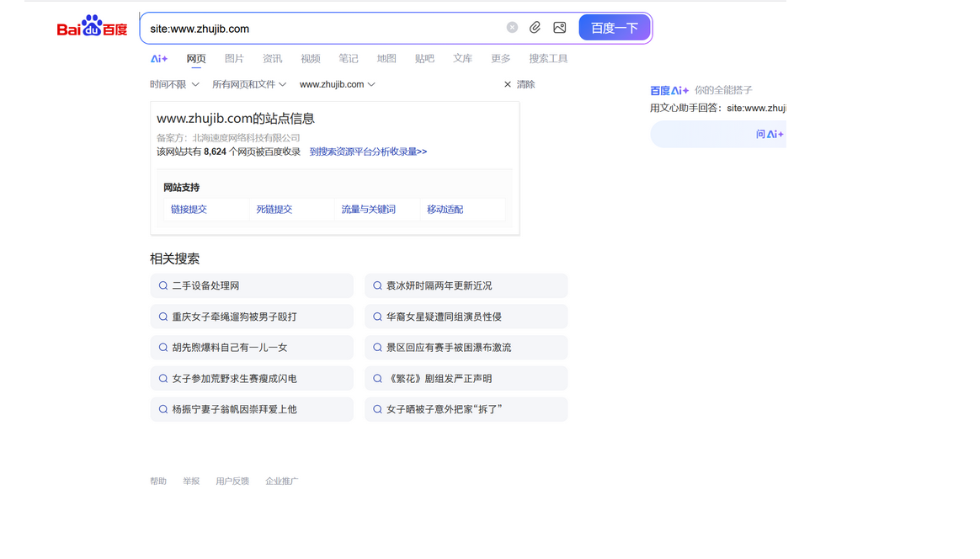
Task: Click the AI+ icon tab above results
Action: (x=159, y=58)
